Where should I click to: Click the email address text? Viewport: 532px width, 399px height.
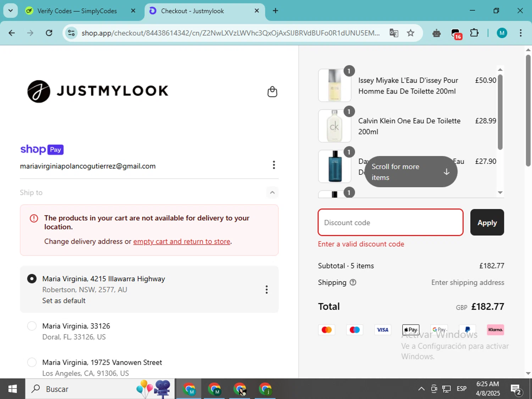point(88,166)
